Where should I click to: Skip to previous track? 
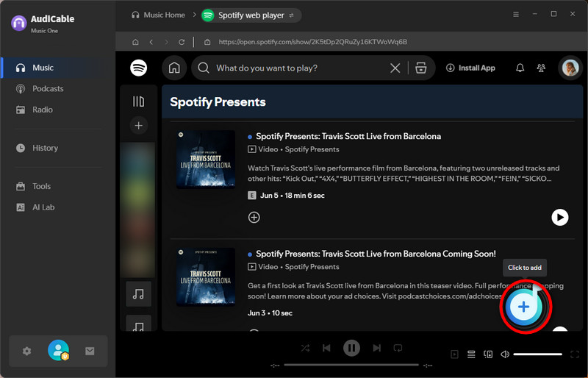tap(326, 349)
